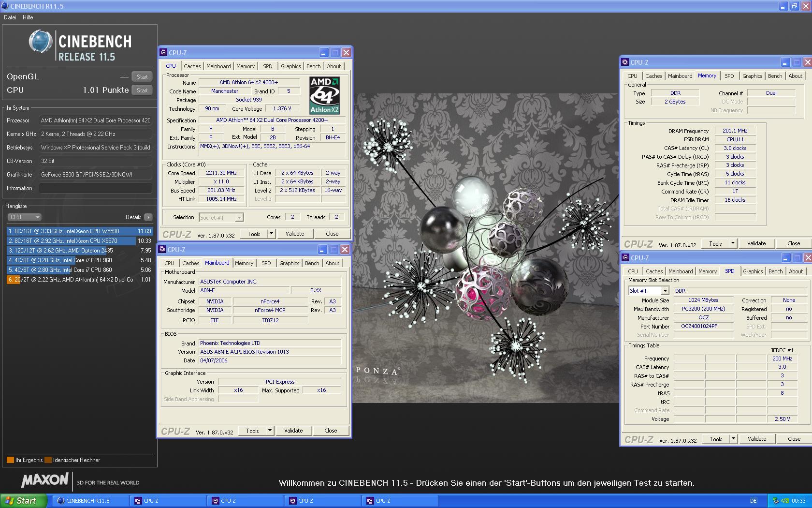The height and width of the screenshot is (508, 812).
Task: Click the Command Rate value 1T
Action: 735,191
